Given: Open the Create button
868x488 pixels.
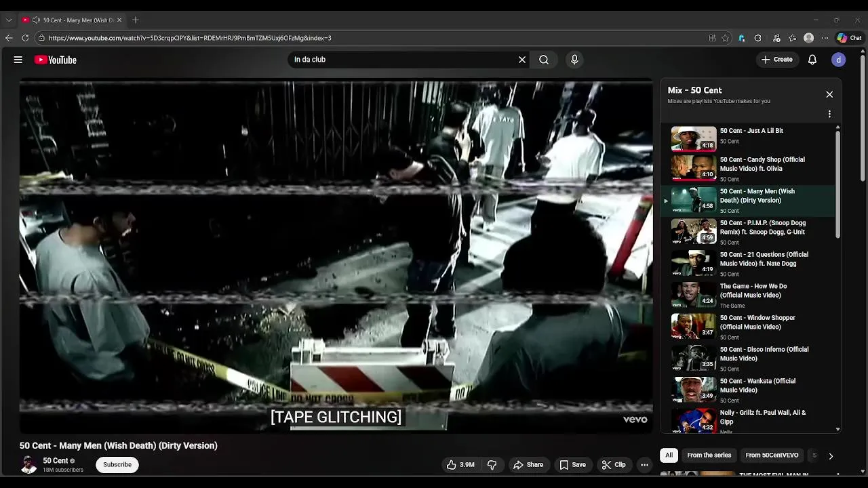Looking at the screenshot, I should (776, 60).
